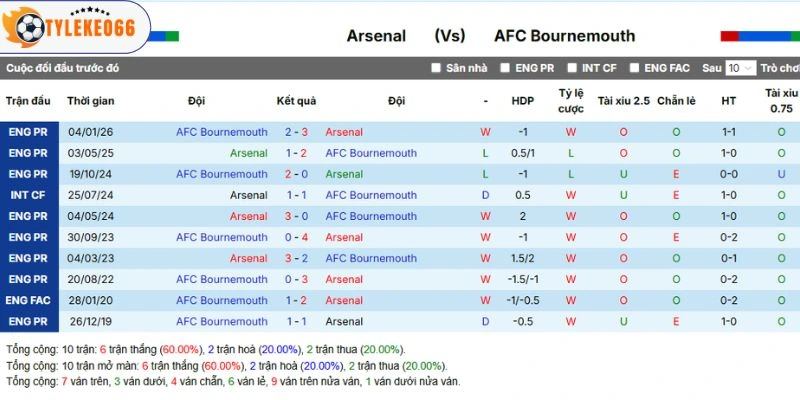
Task: Open the 2 - 3 score on 04/01/26
Action: pyautogui.click(x=296, y=132)
